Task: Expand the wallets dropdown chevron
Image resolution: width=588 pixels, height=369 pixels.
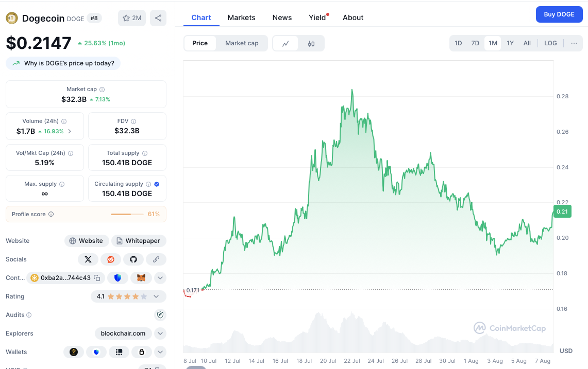Action: (160, 352)
